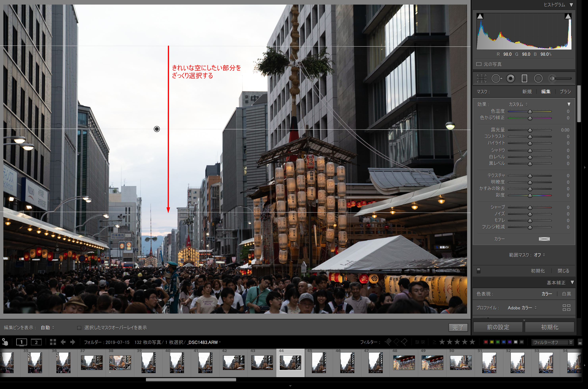Collapse the basic adjustments panel
Image resolution: width=588 pixels, height=389 pixels.
572,282
